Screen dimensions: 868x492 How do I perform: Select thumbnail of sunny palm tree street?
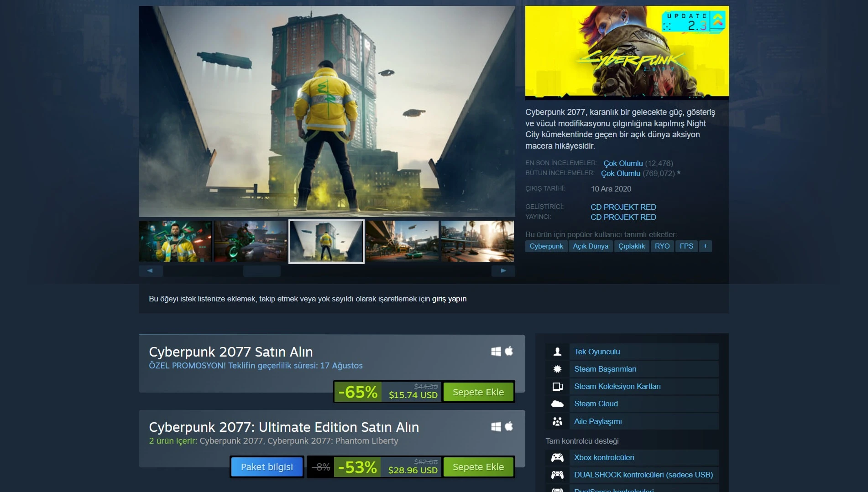coord(477,241)
